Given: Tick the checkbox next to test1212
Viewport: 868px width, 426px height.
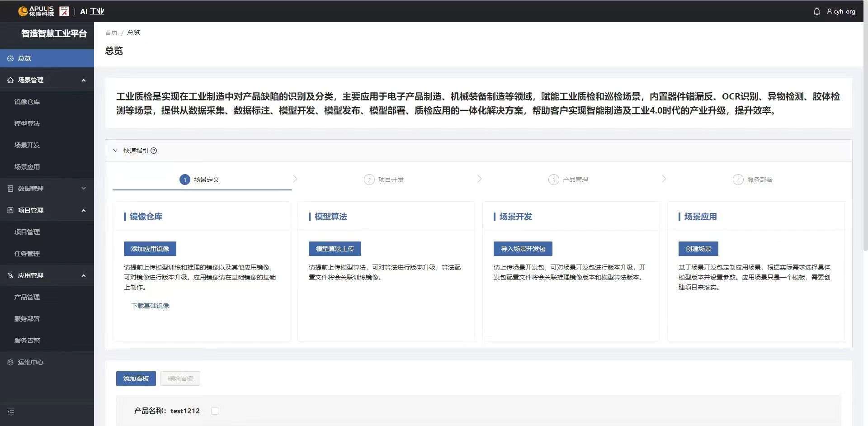Looking at the screenshot, I should click(215, 411).
